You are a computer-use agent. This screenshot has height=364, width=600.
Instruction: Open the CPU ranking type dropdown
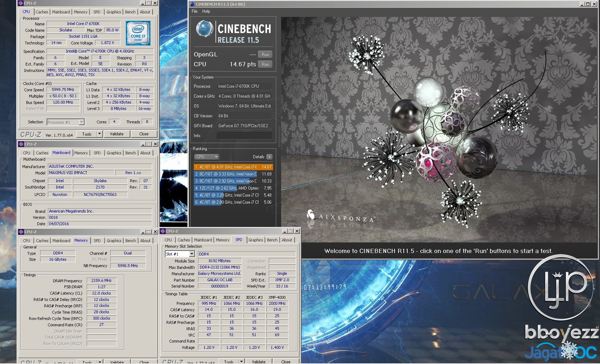pyautogui.click(x=206, y=157)
